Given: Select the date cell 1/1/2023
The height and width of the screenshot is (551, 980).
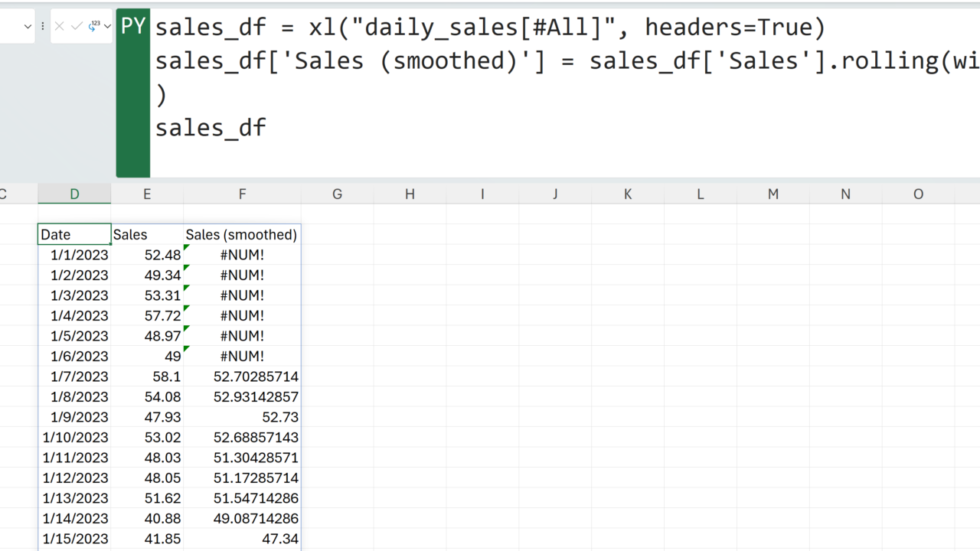Looking at the screenshot, I should coord(74,255).
